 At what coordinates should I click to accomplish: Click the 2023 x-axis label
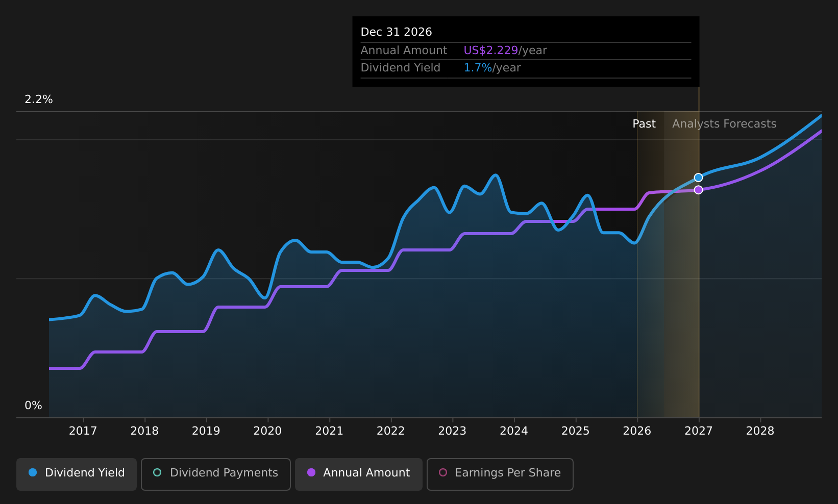pos(452,431)
